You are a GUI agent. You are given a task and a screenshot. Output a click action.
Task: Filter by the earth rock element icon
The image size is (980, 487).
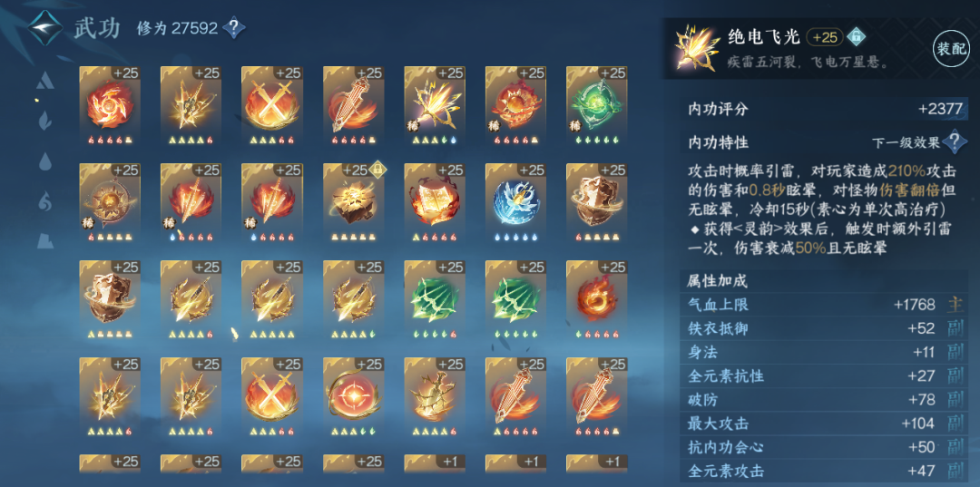click(x=45, y=240)
